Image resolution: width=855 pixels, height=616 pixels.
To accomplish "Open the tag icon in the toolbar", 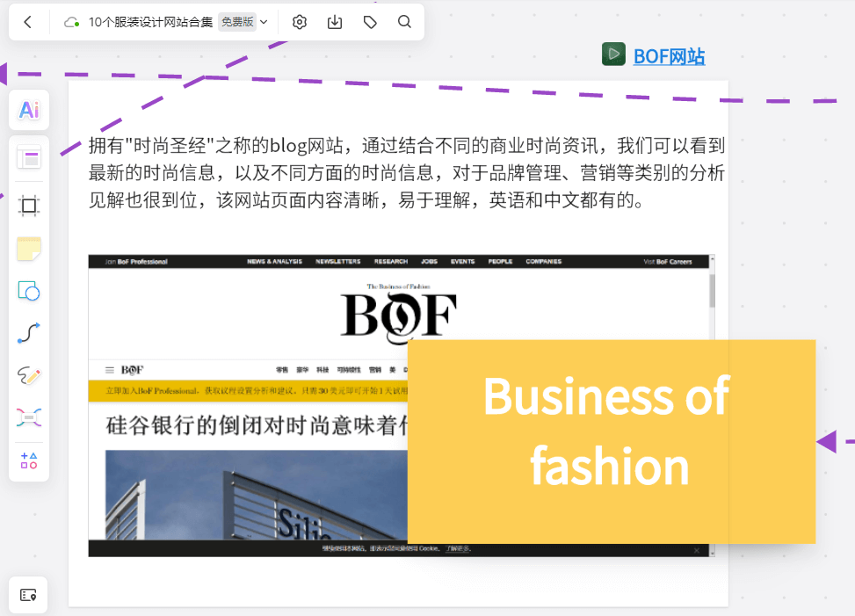I will coord(370,22).
